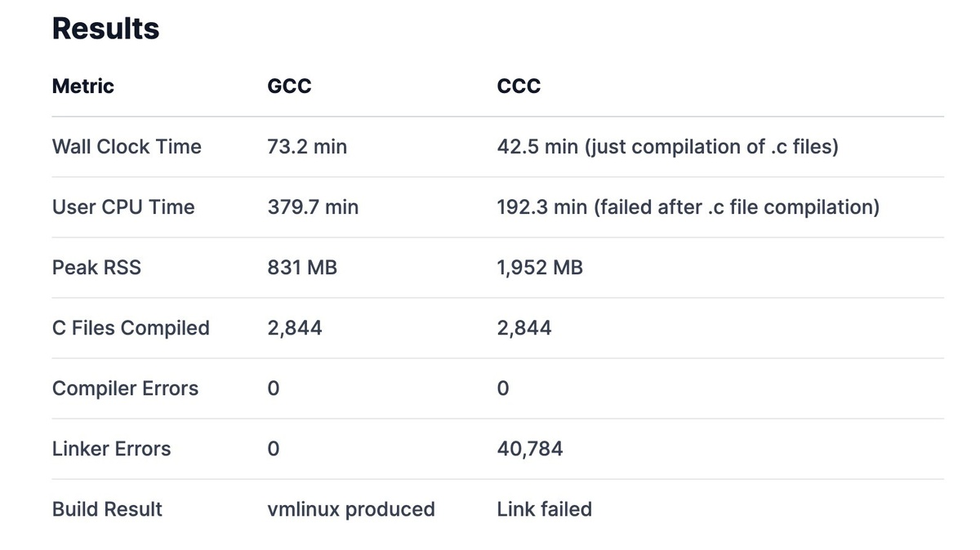Click the Build Result row label
Viewport: 980px width, 550px height.
pos(107,509)
